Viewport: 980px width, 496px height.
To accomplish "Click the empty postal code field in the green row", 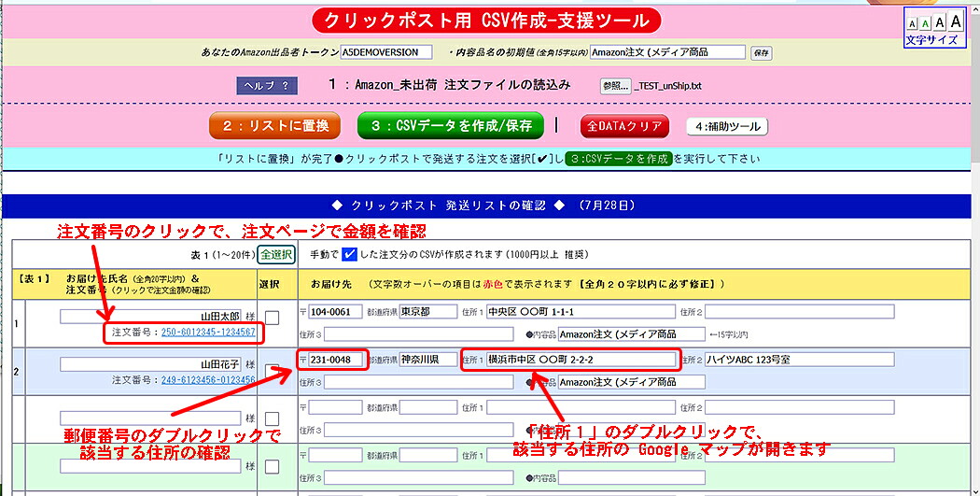I will point(335,455).
